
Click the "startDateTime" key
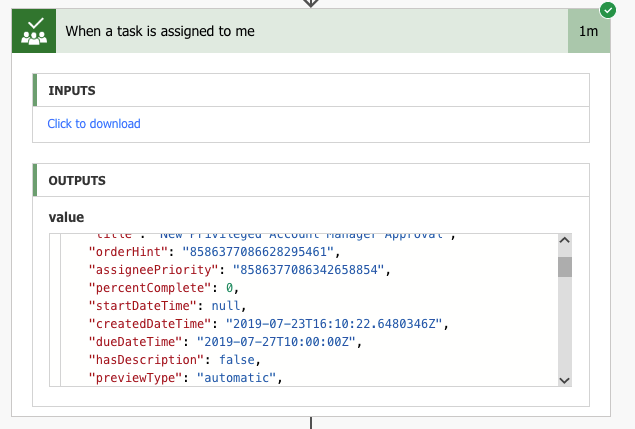pyautogui.click(x=143, y=306)
